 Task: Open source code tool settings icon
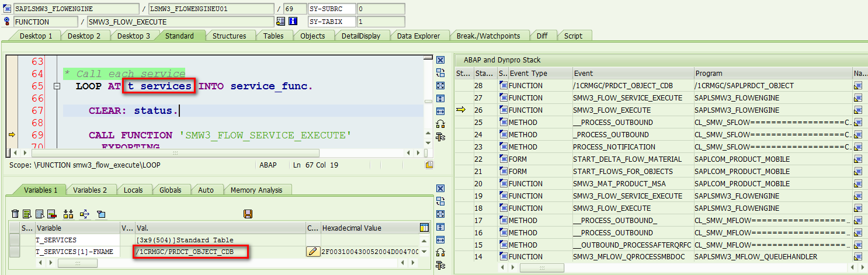(441, 137)
